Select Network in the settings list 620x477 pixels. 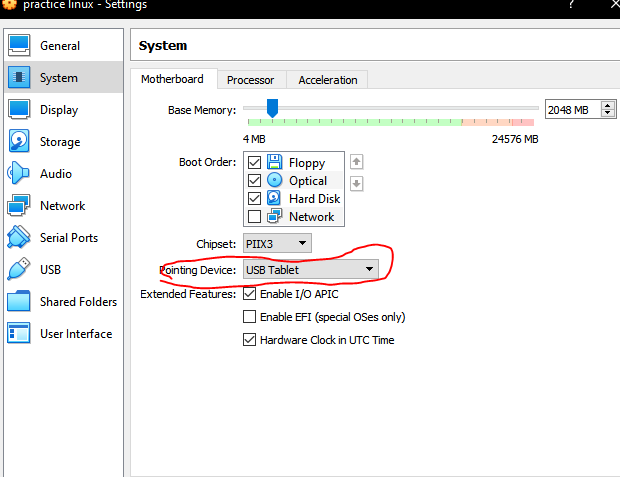(64, 206)
